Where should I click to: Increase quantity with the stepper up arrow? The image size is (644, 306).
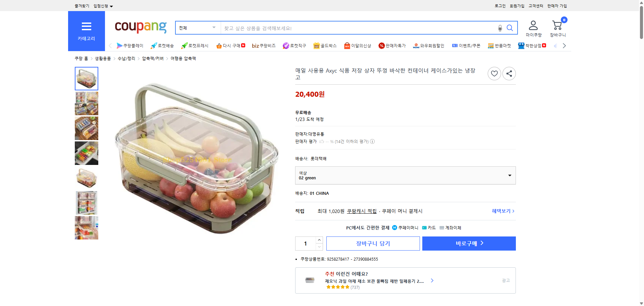[x=319, y=239]
